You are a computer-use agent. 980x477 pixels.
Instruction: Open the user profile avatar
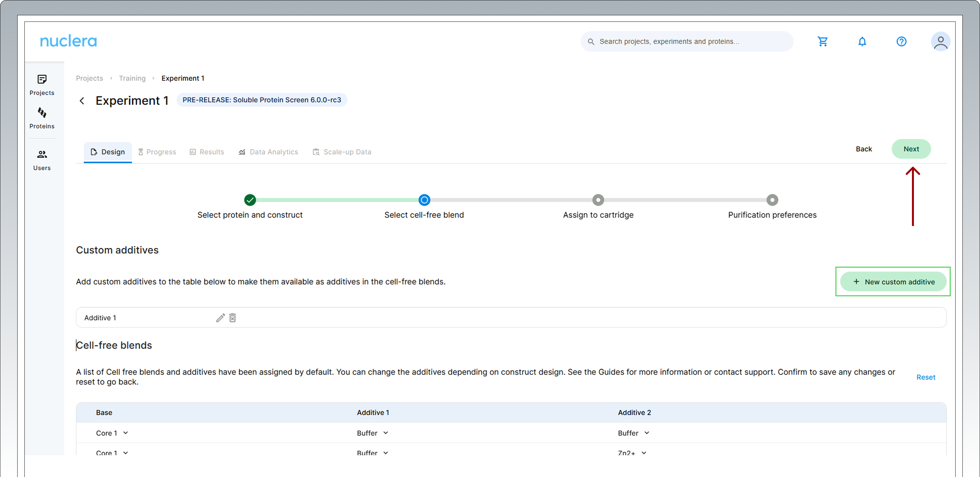pos(940,41)
